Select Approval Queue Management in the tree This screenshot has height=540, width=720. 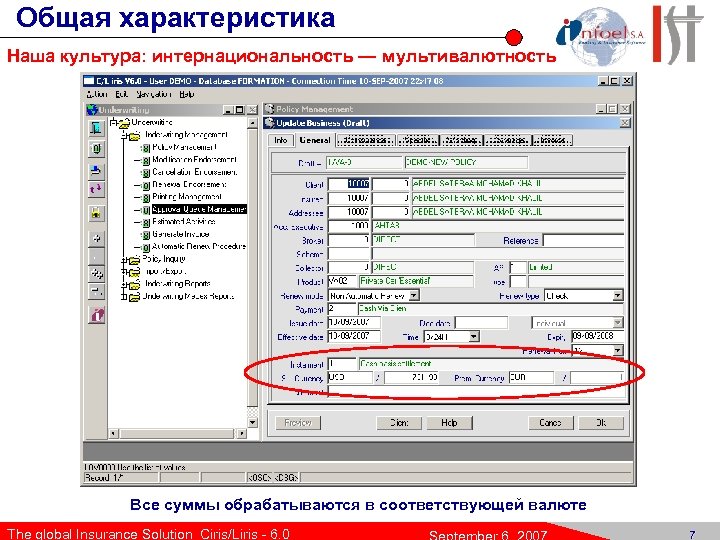(199, 209)
